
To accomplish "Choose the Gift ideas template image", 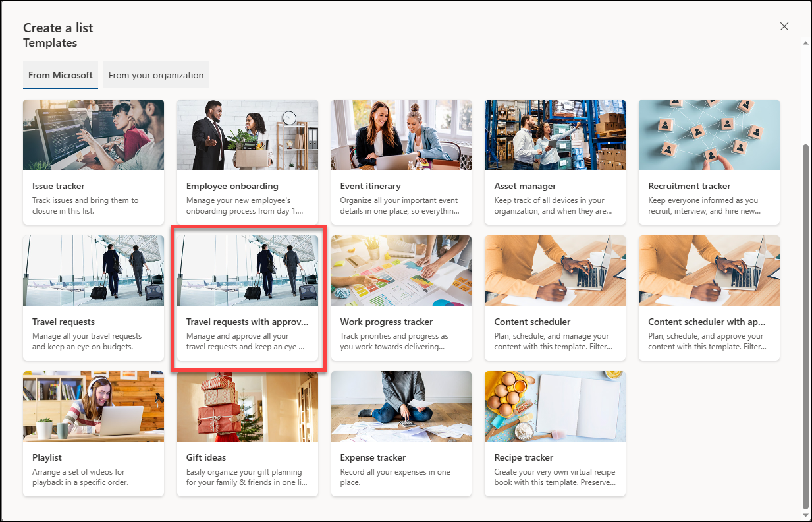I will pyautogui.click(x=248, y=407).
